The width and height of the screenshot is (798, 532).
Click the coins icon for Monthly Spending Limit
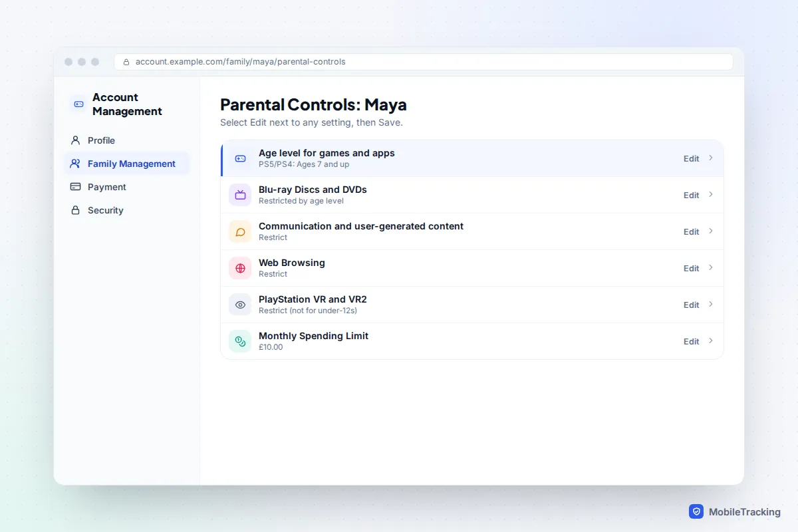(x=240, y=341)
